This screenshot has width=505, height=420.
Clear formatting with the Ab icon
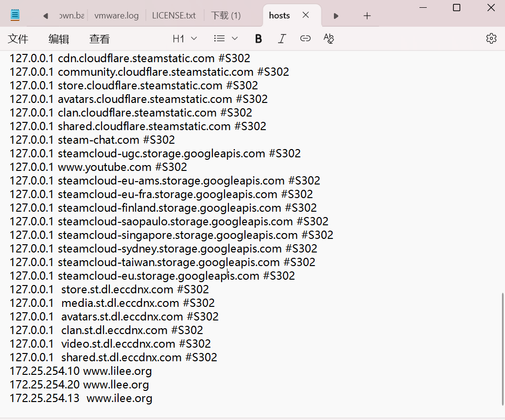tap(329, 39)
